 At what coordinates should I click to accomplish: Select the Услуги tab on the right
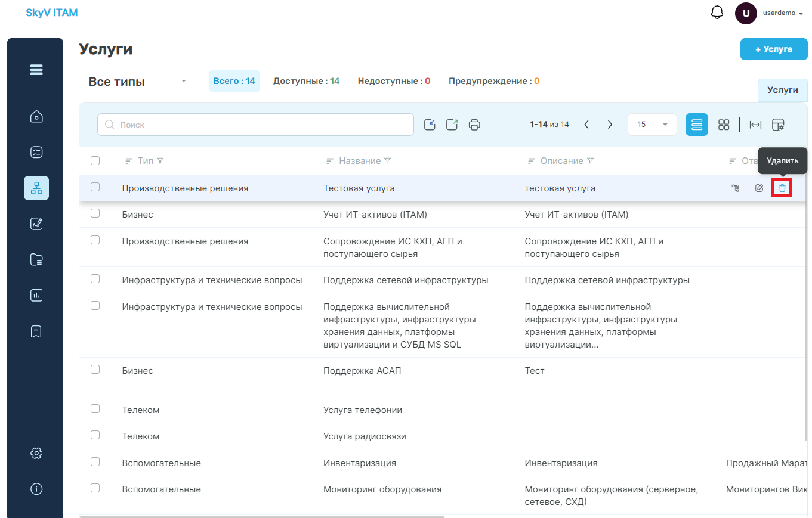pos(783,90)
